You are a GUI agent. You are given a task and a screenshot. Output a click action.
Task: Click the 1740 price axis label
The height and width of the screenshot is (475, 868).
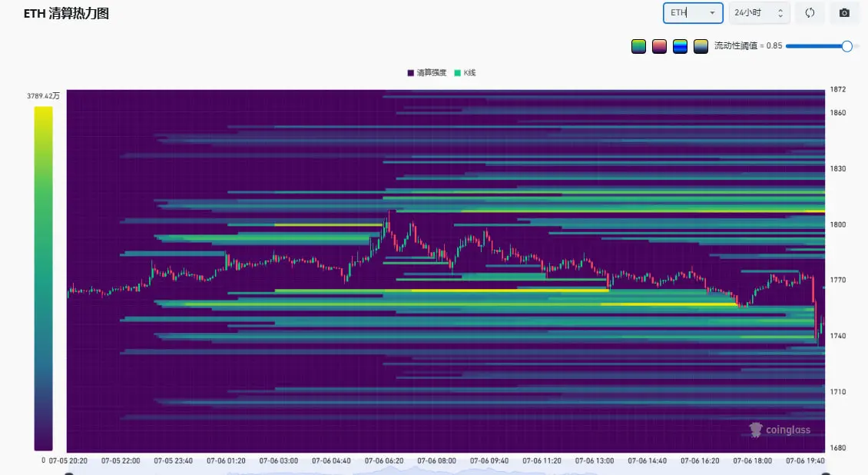(x=837, y=335)
